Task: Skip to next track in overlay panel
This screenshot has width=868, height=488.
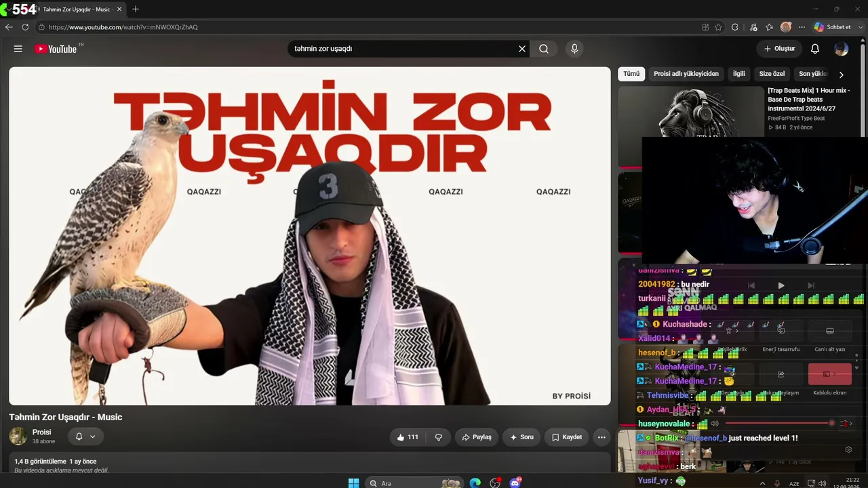Action: point(811,286)
